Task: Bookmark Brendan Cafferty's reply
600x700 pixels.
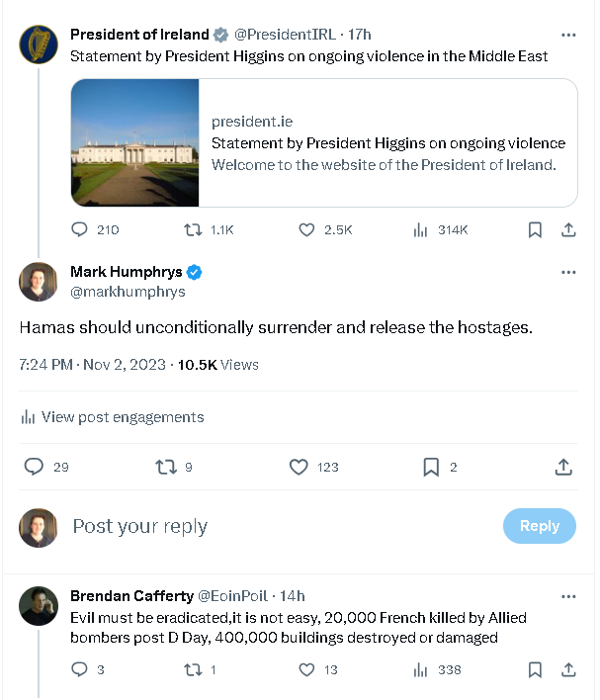Action: tap(535, 669)
